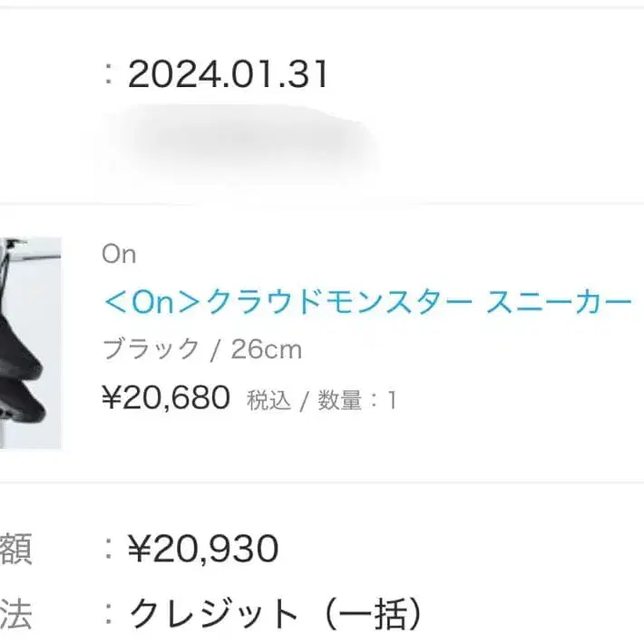Image resolution: width=644 pixels, height=644 pixels.
Task: Click the colon before クレジット
Action: pyautogui.click(x=110, y=616)
